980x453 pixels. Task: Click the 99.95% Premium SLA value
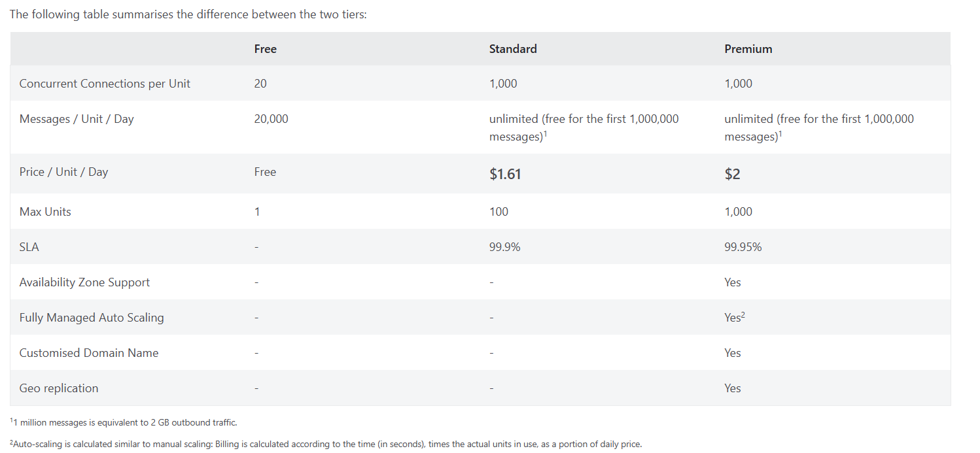743,247
